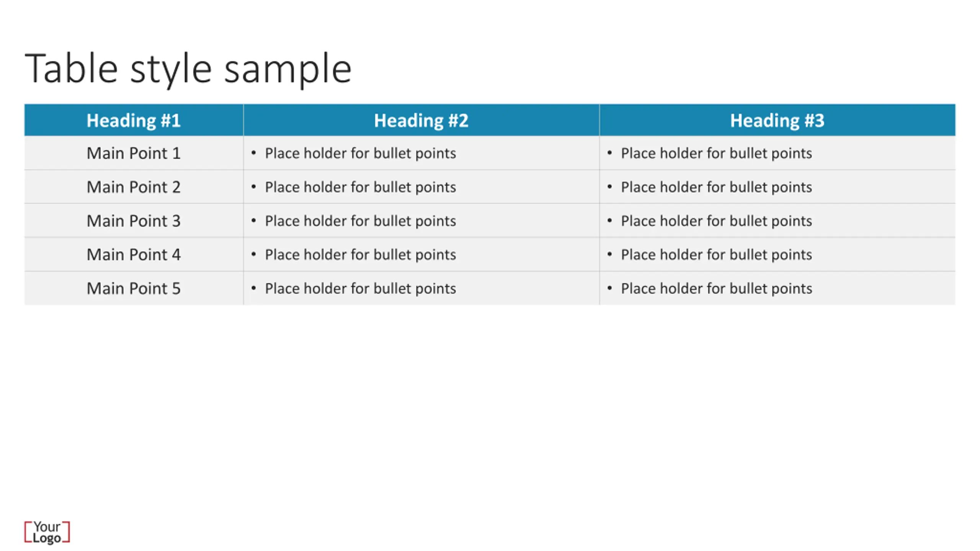Click Heading #3 bullet text in Main Point 4 row
The height and width of the screenshot is (551, 980).
(x=716, y=254)
